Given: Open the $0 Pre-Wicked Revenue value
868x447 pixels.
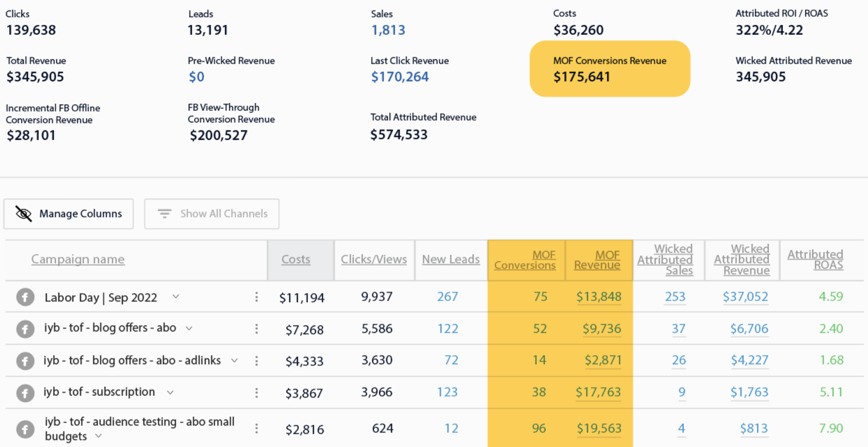Looking at the screenshot, I should click(197, 77).
